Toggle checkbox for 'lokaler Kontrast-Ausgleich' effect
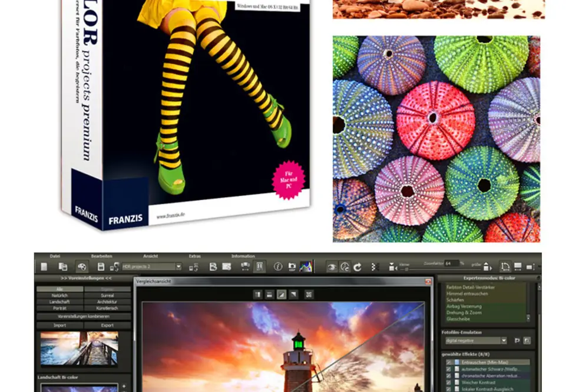The width and height of the screenshot is (582, 392). tap(448, 388)
